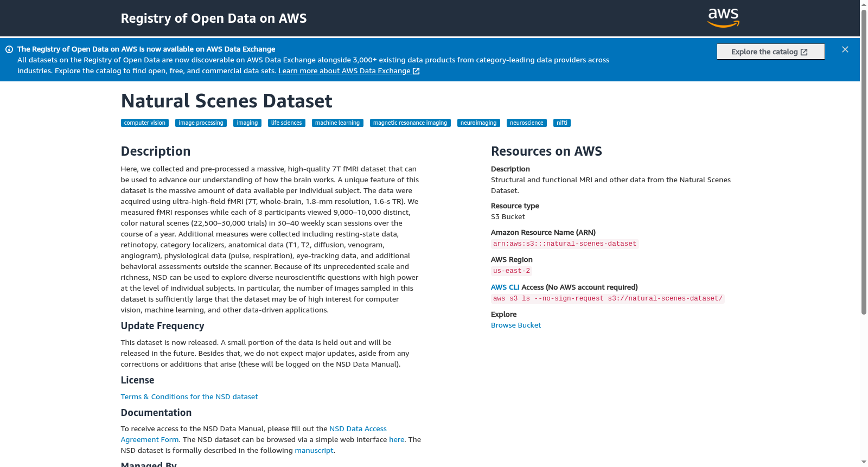Go to Registry of Open Data on AWS home
This screenshot has height=467, width=868.
[x=214, y=18]
